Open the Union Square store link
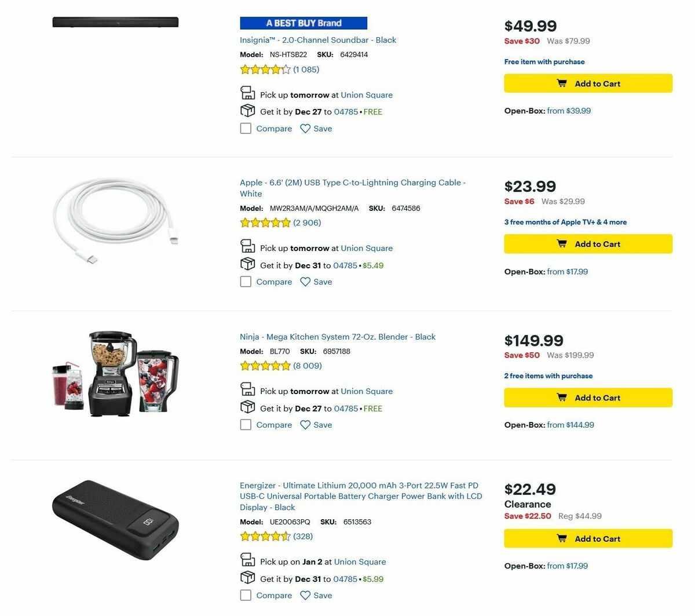This screenshot has height=616, width=695. [366, 94]
